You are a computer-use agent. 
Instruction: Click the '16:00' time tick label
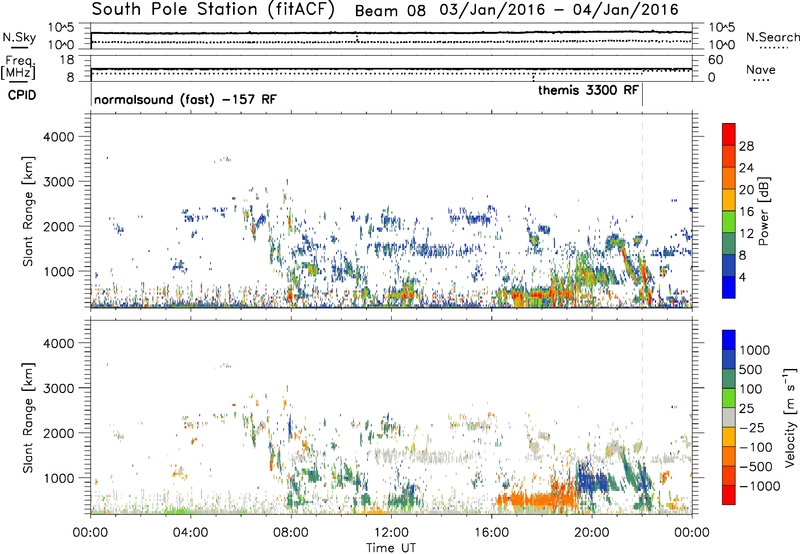click(x=491, y=533)
